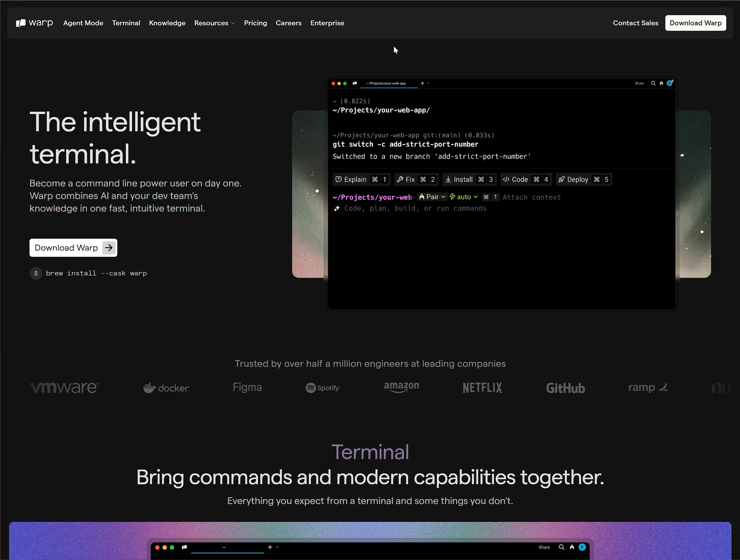
Task: Add a new terminal tab with plus icon
Action: (422, 83)
